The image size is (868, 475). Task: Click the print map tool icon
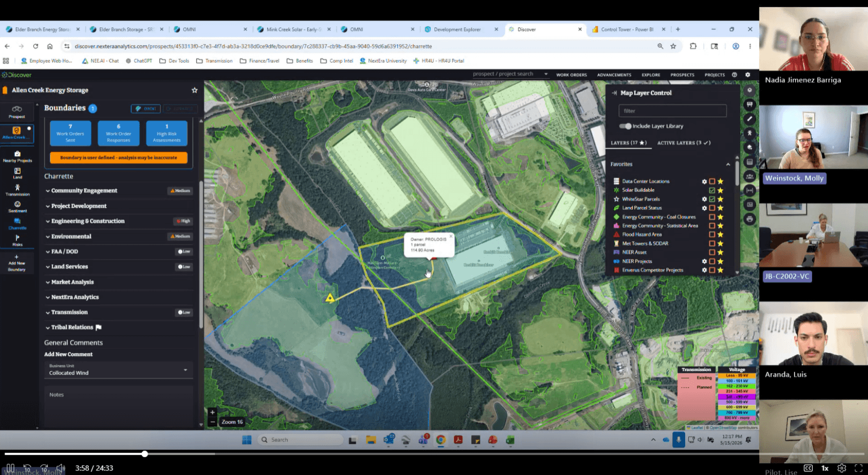click(749, 219)
